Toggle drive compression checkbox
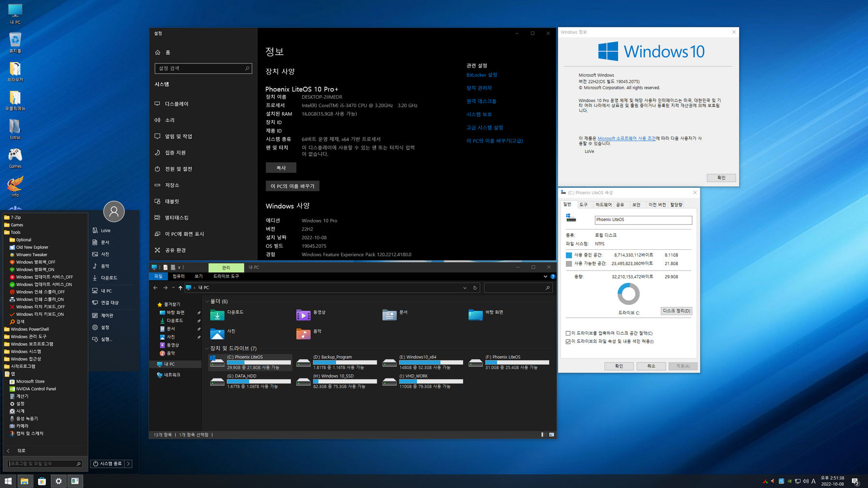The width and height of the screenshot is (868, 488). pyautogui.click(x=568, y=333)
